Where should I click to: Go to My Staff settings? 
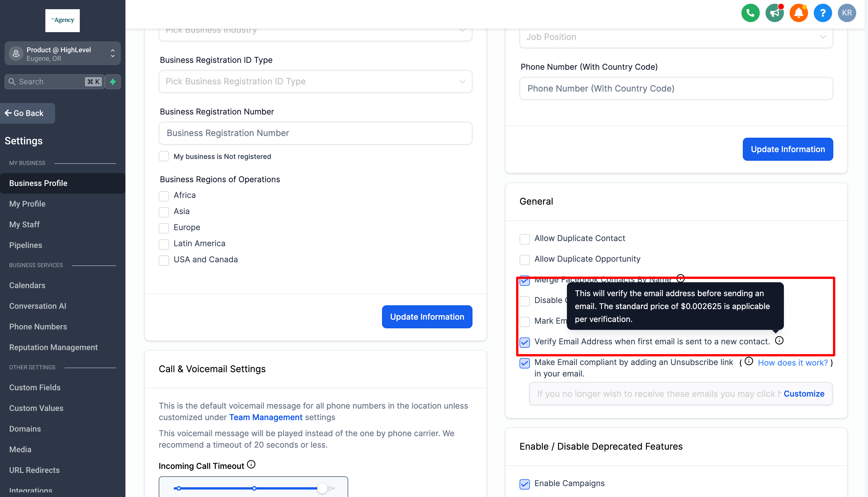24,224
